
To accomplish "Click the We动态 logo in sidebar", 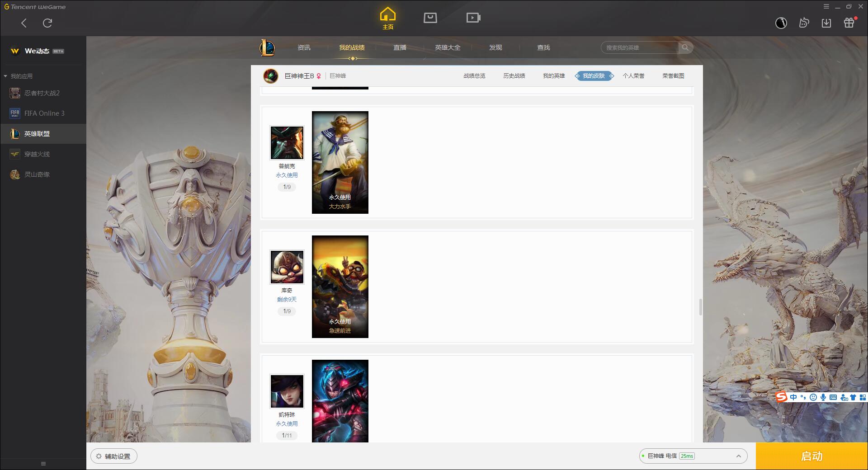I will click(x=15, y=51).
